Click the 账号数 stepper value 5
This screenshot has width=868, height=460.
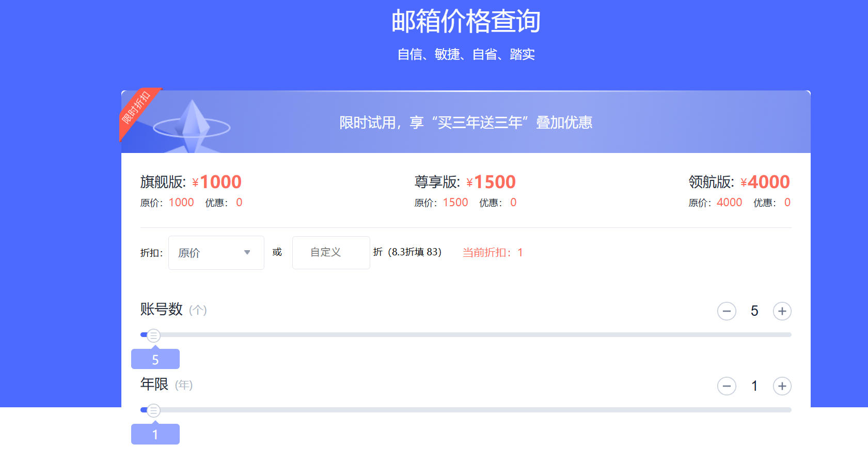tap(754, 311)
